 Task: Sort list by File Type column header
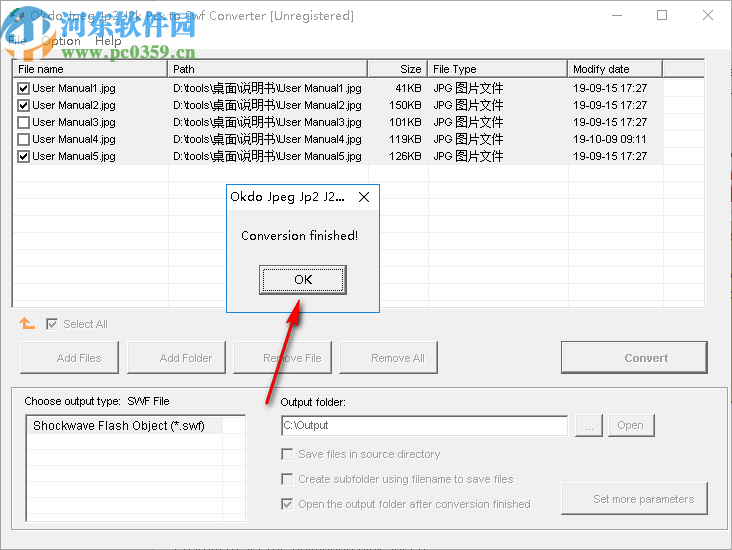(498, 69)
